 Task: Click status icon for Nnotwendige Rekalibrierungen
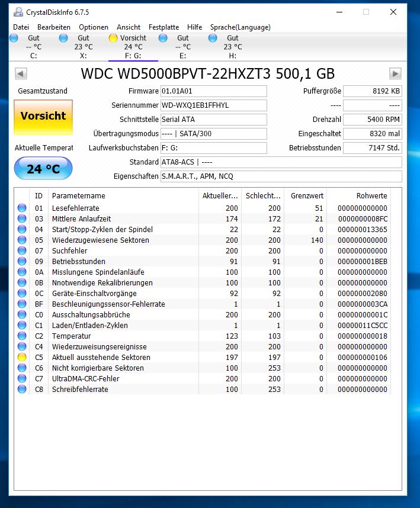(22, 283)
